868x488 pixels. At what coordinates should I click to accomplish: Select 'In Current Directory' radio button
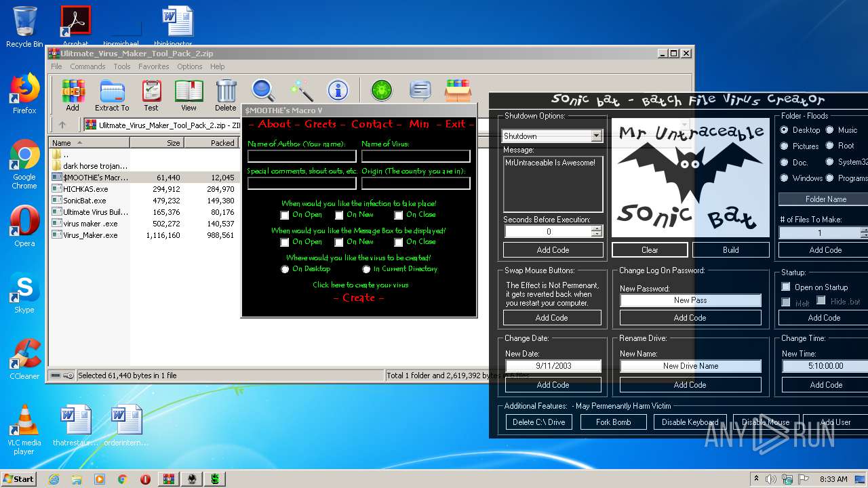[366, 269]
